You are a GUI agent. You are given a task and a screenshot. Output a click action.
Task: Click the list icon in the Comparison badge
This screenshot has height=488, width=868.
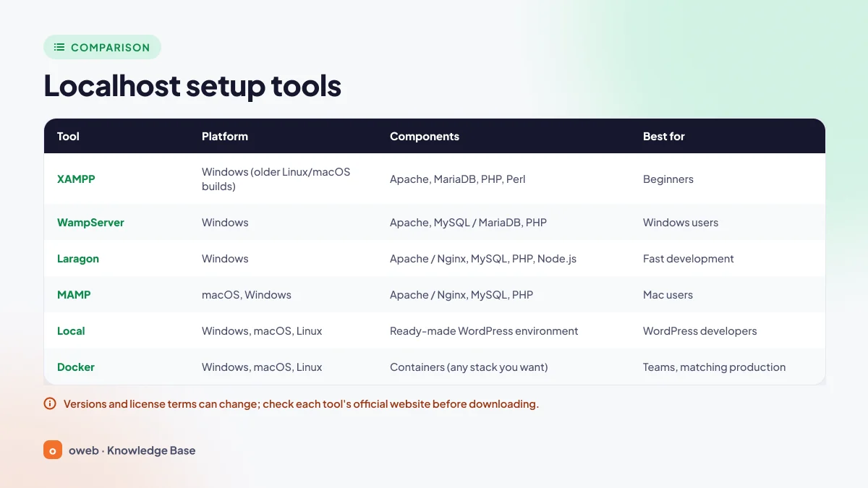coord(59,47)
